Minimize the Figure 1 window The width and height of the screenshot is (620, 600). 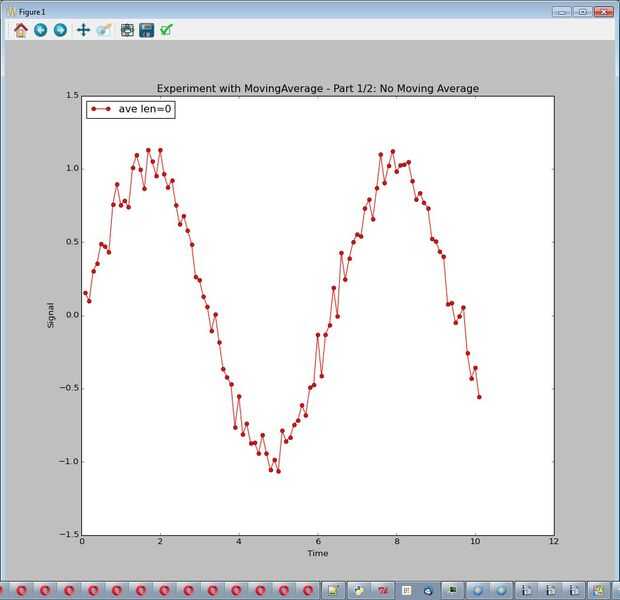tap(561, 12)
